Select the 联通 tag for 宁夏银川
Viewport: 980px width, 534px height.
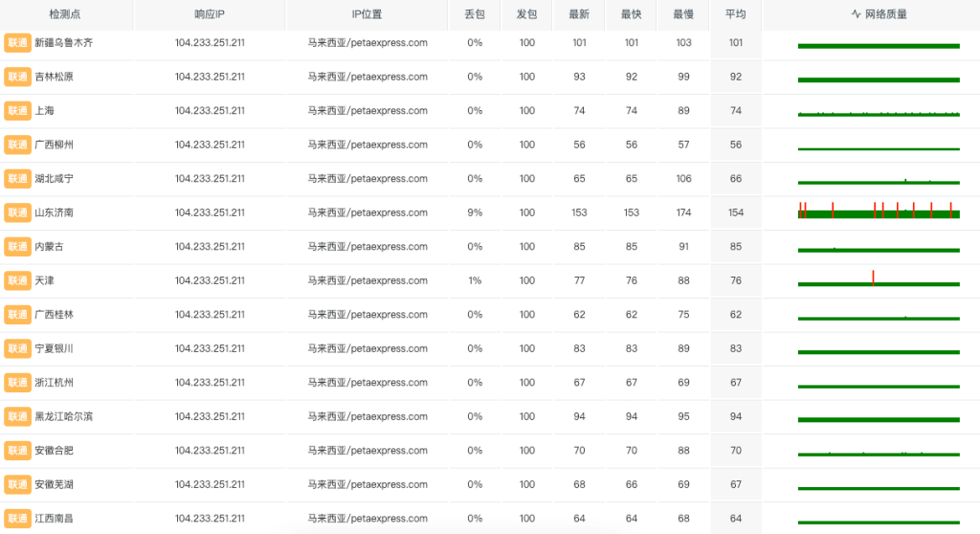[17, 348]
